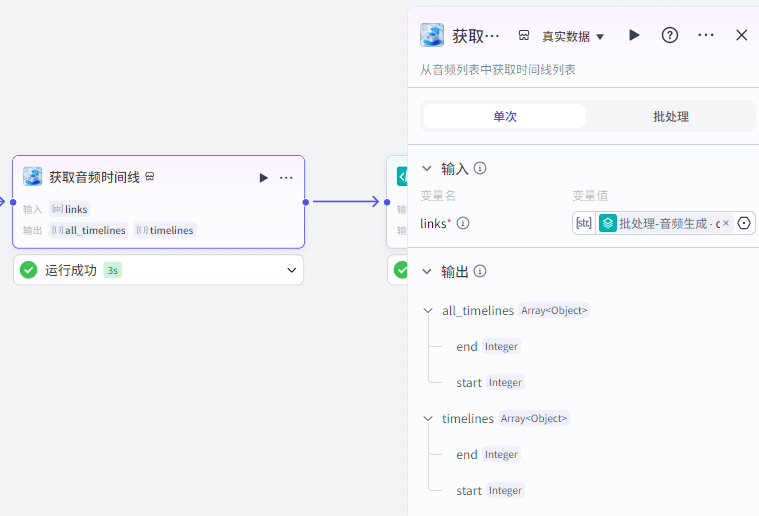Click the small badge icon beside the 获取音频时间线 title
Image resolution: width=759 pixels, height=516 pixels.
click(x=150, y=177)
